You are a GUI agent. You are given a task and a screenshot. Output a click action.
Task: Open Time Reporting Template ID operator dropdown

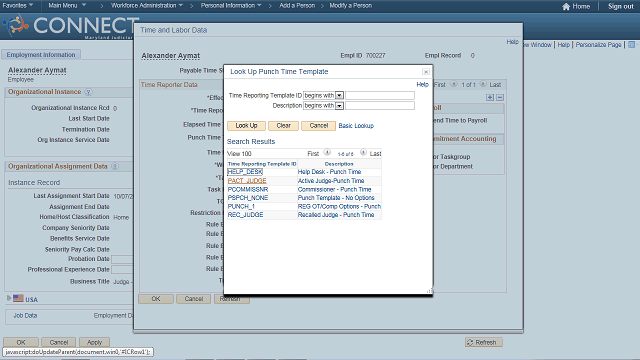(339, 96)
